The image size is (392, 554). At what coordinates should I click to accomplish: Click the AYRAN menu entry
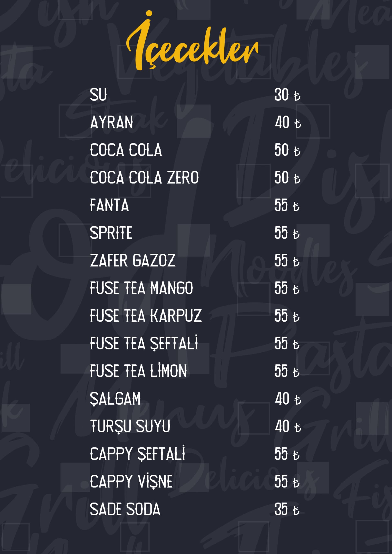pos(111,122)
